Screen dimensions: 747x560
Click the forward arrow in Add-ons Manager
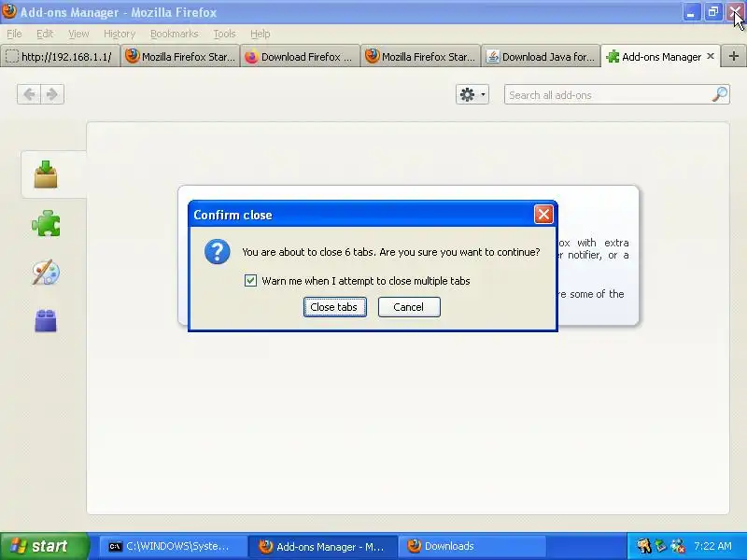pos(52,94)
